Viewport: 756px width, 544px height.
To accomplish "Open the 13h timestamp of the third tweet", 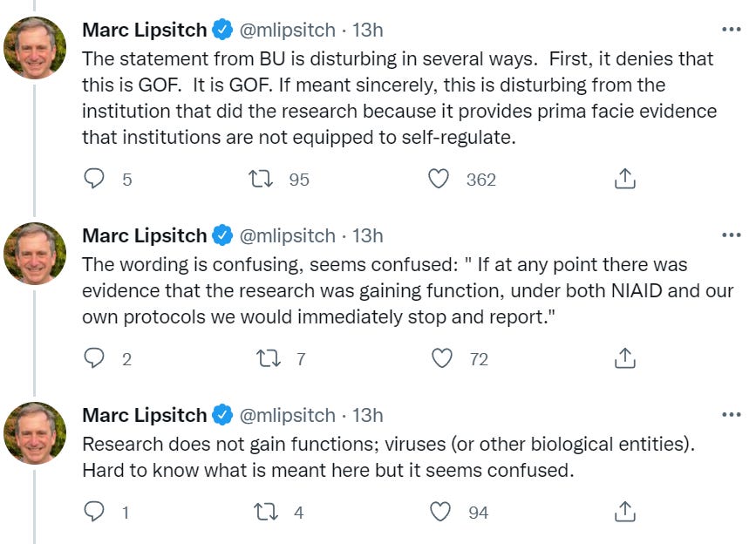I will 367,415.
